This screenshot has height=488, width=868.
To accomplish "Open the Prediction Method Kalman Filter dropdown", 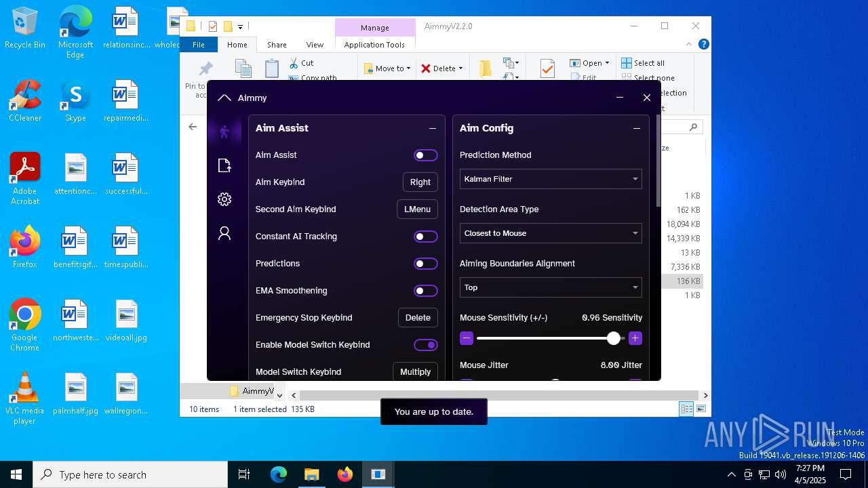I will point(551,179).
